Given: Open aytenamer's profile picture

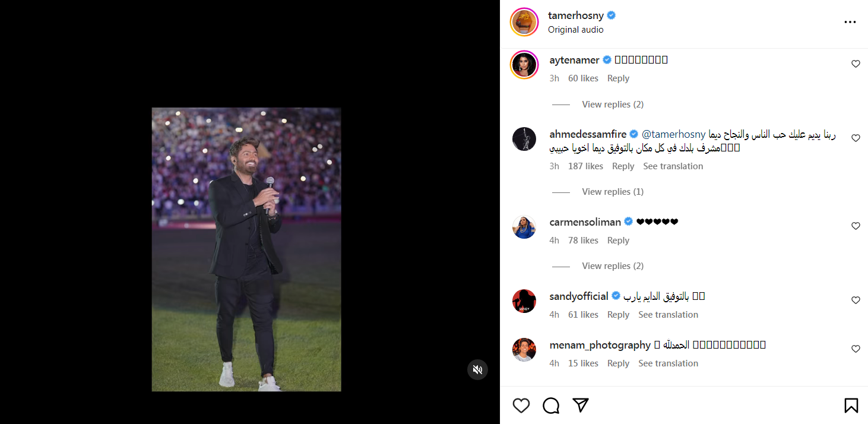Looking at the screenshot, I should (x=524, y=65).
